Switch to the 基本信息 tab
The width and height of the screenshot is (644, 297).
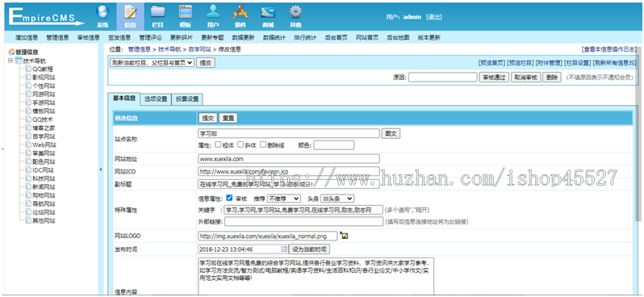123,98
